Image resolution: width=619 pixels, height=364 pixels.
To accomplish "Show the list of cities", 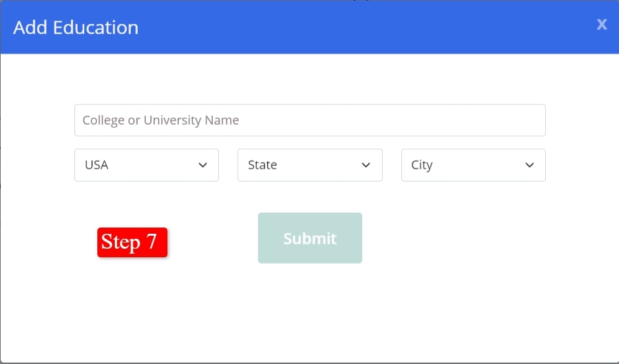I will point(473,165).
